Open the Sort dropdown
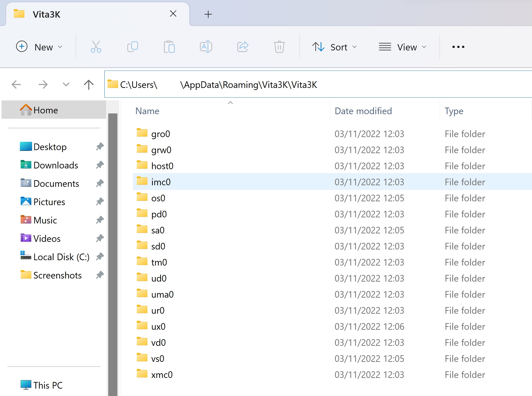This screenshot has height=396, width=532. click(x=334, y=47)
